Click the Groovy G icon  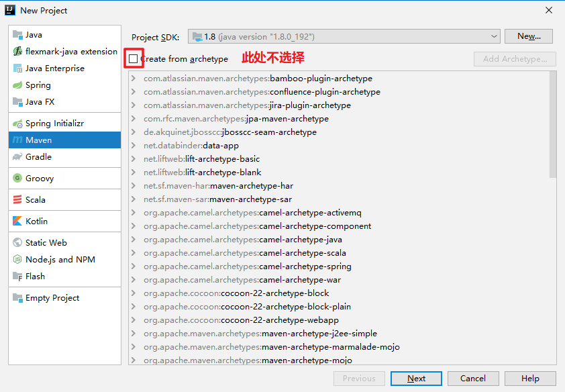17,178
